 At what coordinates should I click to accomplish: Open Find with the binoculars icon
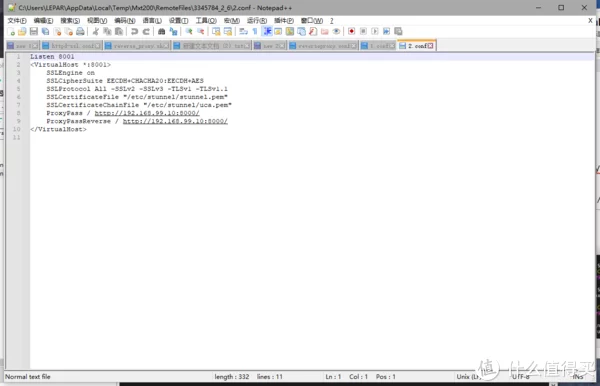pyautogui.click(x=161, y=31)
